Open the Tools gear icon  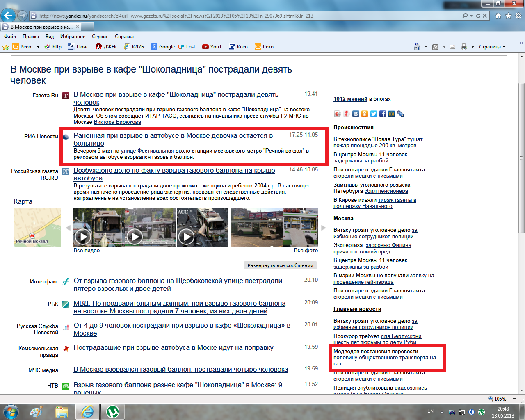[518, 16]
